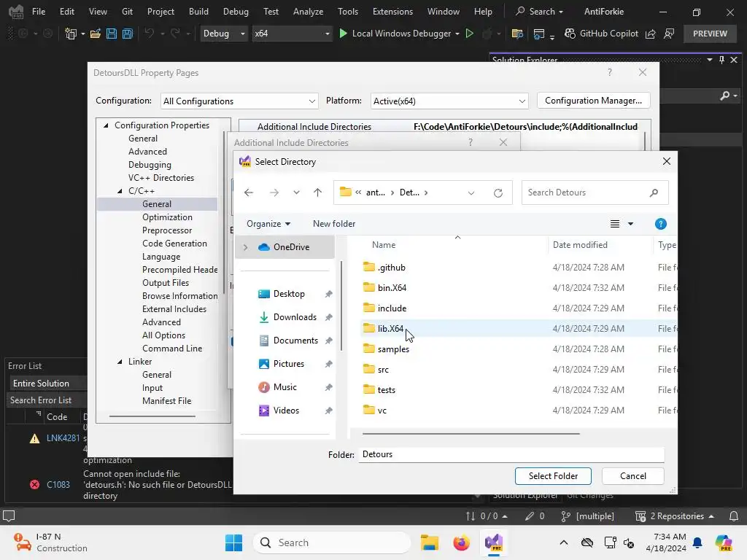Click the PREVIEW button

click(710, 34)
